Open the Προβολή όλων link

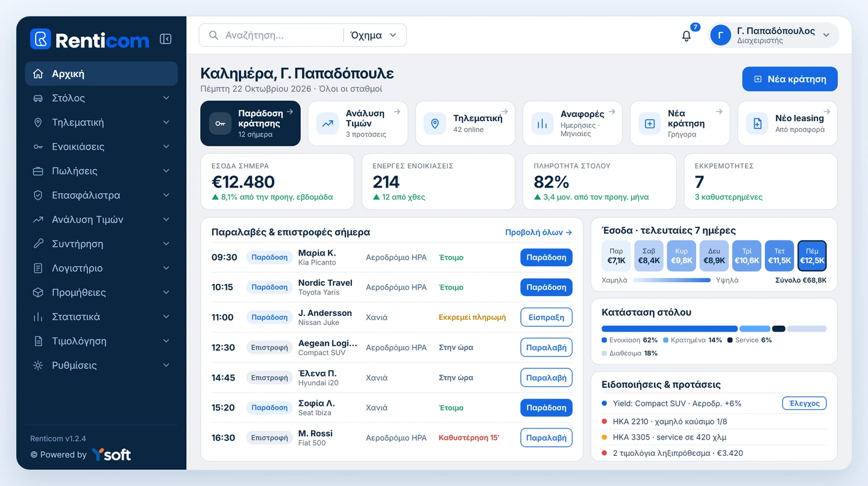point(538,232)
